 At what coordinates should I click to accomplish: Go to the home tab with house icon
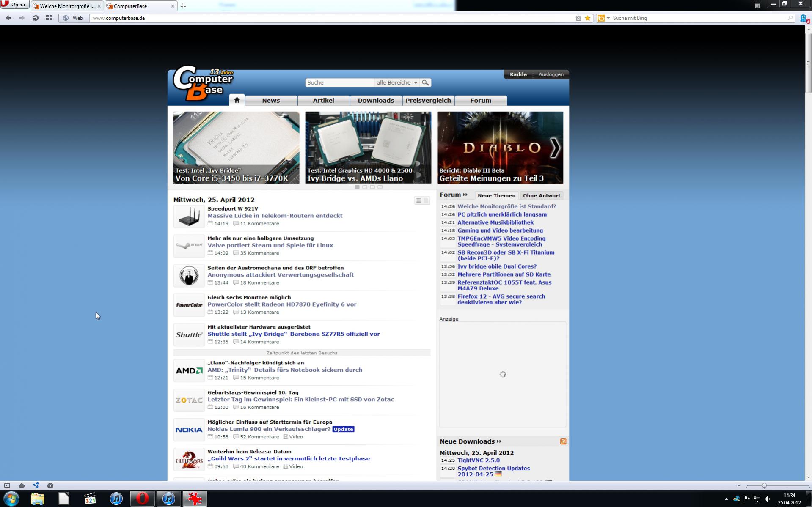[237, 100]
